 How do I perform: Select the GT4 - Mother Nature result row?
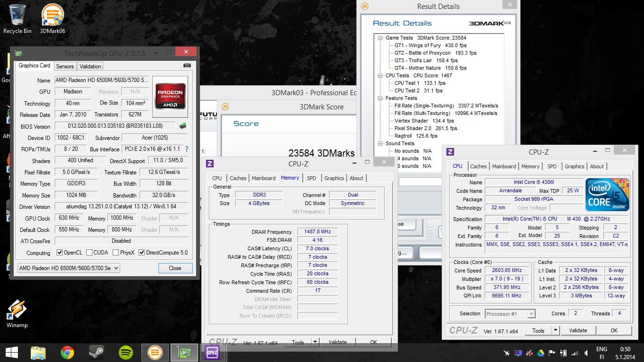(430, 68)
